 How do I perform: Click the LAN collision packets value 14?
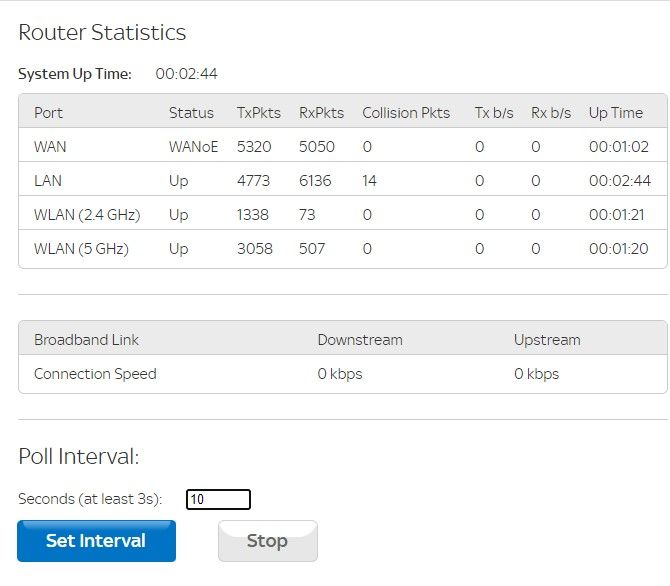pos(370,181)
